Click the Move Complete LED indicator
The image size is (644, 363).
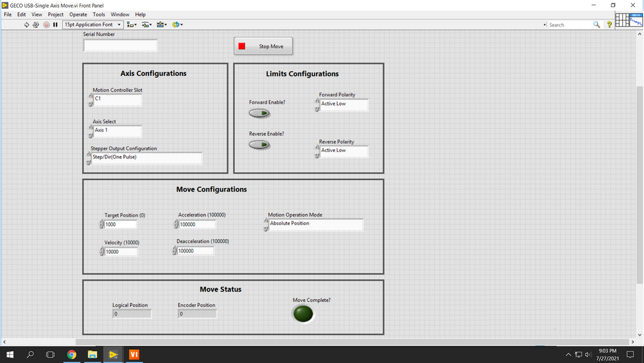coord(303,313)
